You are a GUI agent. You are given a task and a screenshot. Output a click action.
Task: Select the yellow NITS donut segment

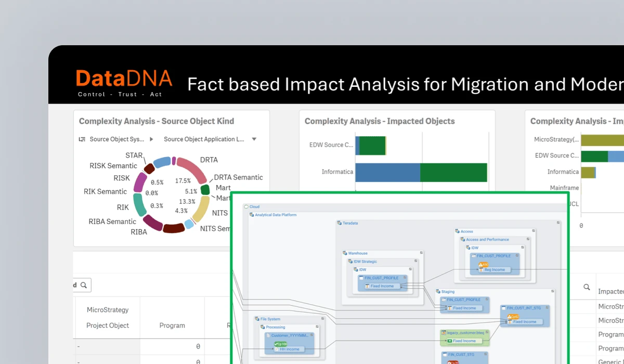[201, 209]
